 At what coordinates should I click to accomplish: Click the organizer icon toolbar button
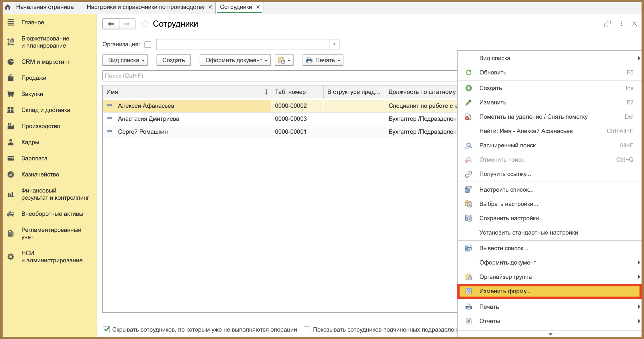tap(284, 60)
